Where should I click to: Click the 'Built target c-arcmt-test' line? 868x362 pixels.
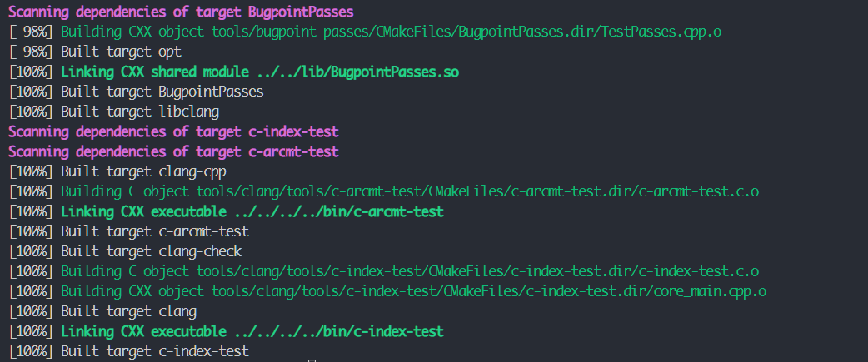(x=129, y=231)
